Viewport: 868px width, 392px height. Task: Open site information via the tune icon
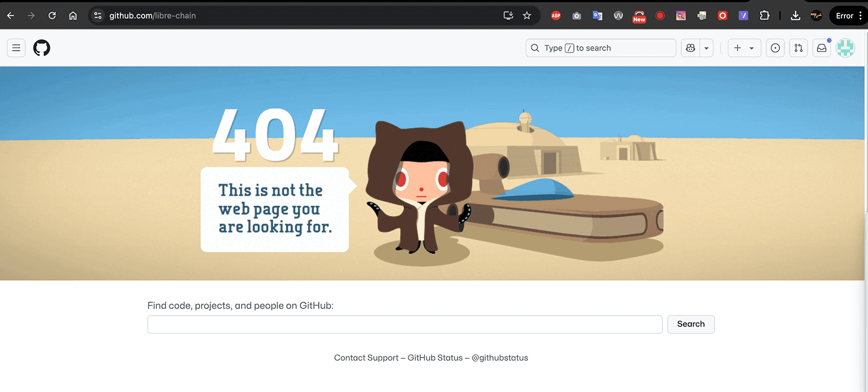pos(97,16)
